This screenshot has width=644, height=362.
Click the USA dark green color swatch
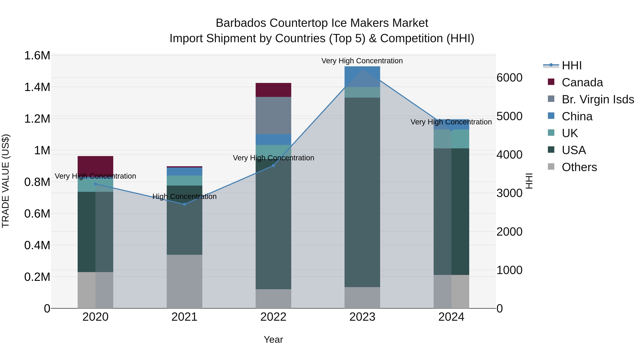pos(551,150)
